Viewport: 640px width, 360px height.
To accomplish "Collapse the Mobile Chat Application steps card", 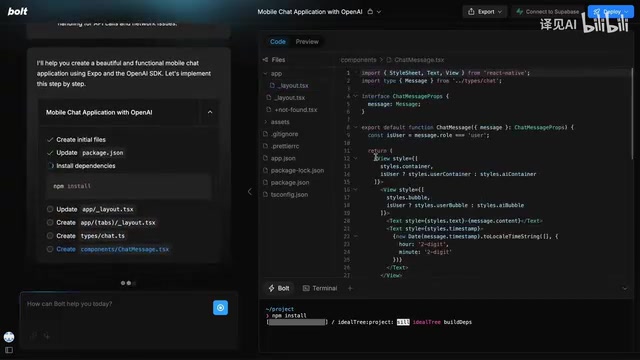I will [x=210, y=112].
